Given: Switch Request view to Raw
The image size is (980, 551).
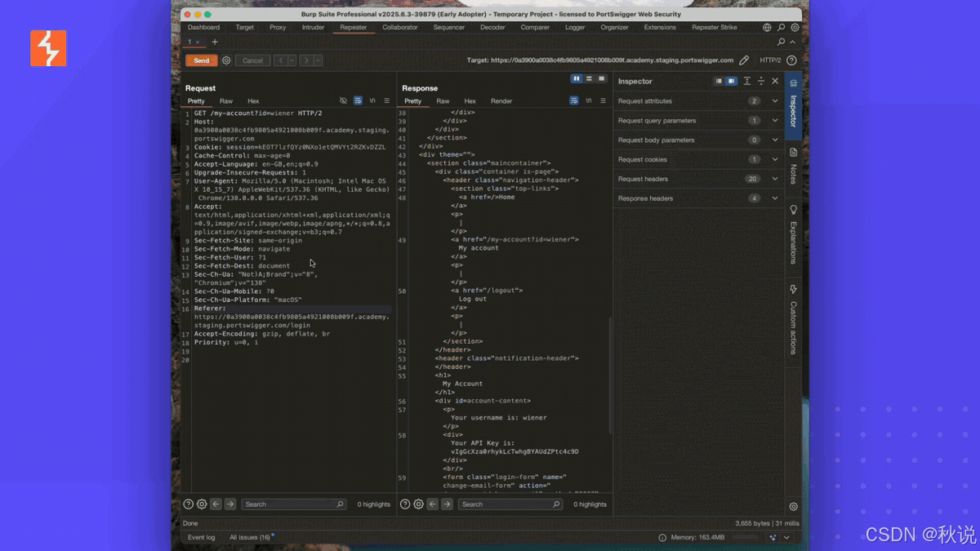Looking at the screenshot, I should [x=226, y=101].
